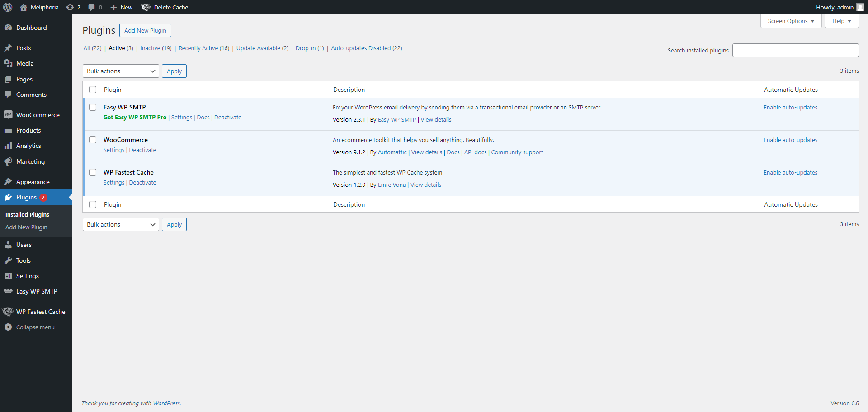Image resolution: width=868 pixels, height=412 pixels.
Task: Click the Posts pushpin icon
Action: tap(8, 48)
